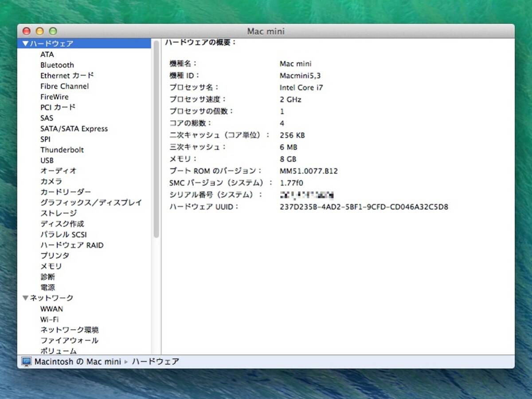Select WWAN under ネットワーク

[x=51, y=309]
